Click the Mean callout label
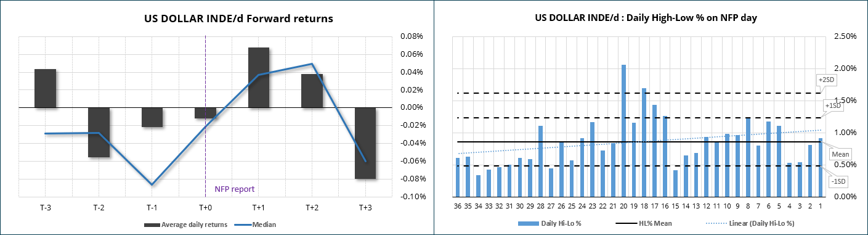This screenshot has width=868, height=235. point(841,154)
